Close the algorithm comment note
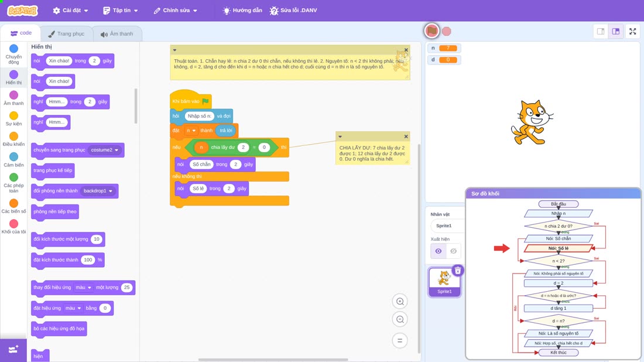This screenshot has width=644, height=362. tap(406, 50)
